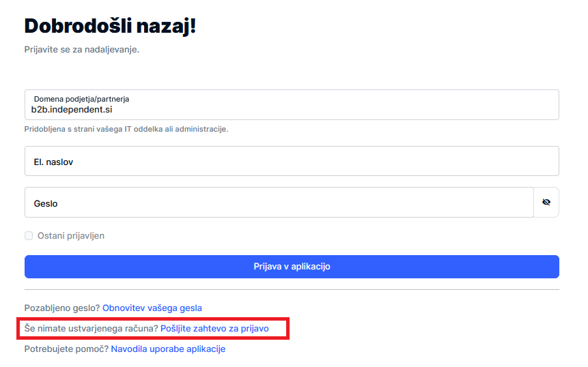The width and height of the screenshot is (588, 367).
Task: Follow the "Pošljite zahtevo za prijavo" link
Action: coord(214,328)
